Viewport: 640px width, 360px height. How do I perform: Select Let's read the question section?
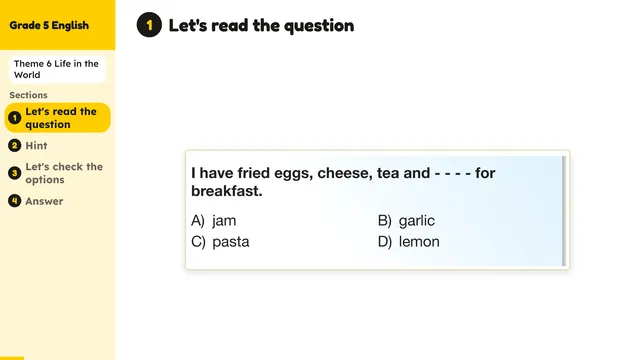(58, 118)
